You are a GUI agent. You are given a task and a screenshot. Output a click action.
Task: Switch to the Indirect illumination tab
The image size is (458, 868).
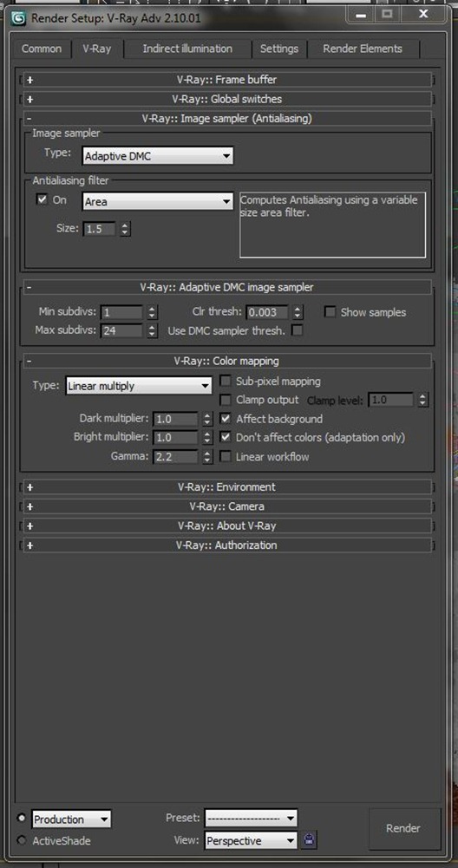coord(187,49)
